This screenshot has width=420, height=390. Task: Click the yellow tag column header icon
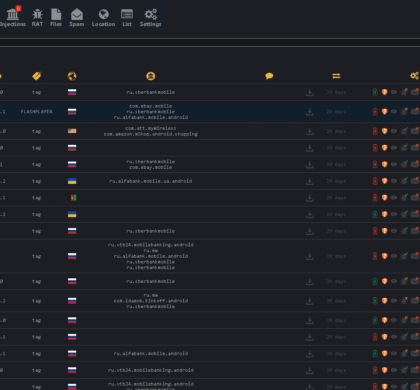coord(37,76)
